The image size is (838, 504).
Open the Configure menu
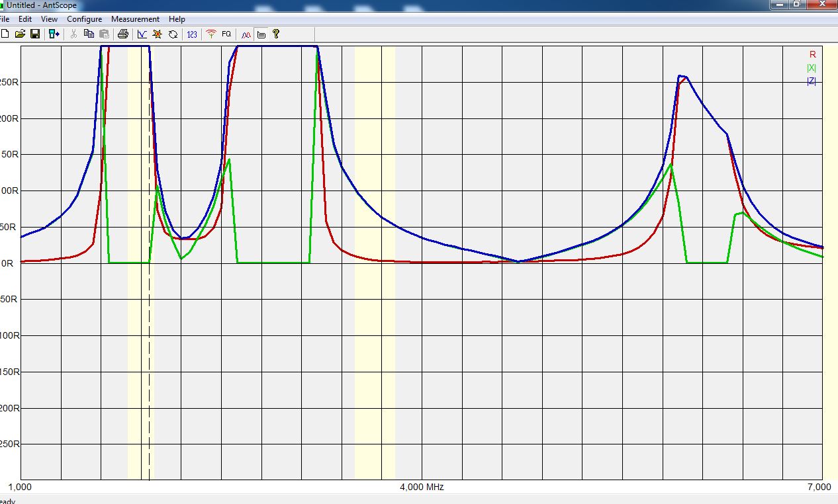84,19
